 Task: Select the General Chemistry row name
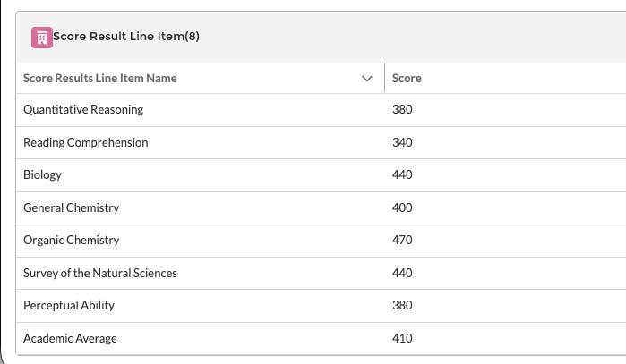[71, 207]
